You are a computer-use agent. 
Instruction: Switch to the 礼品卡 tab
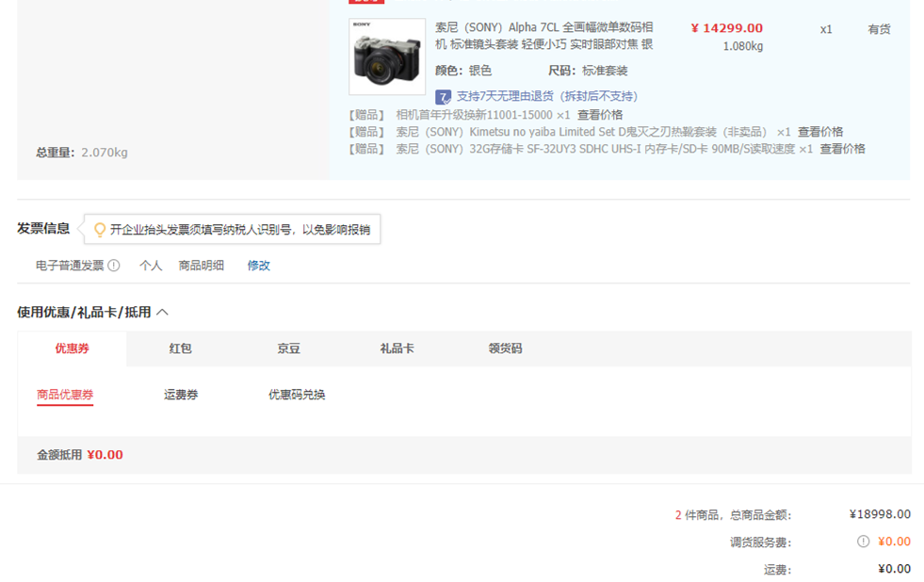click(397, 348)
